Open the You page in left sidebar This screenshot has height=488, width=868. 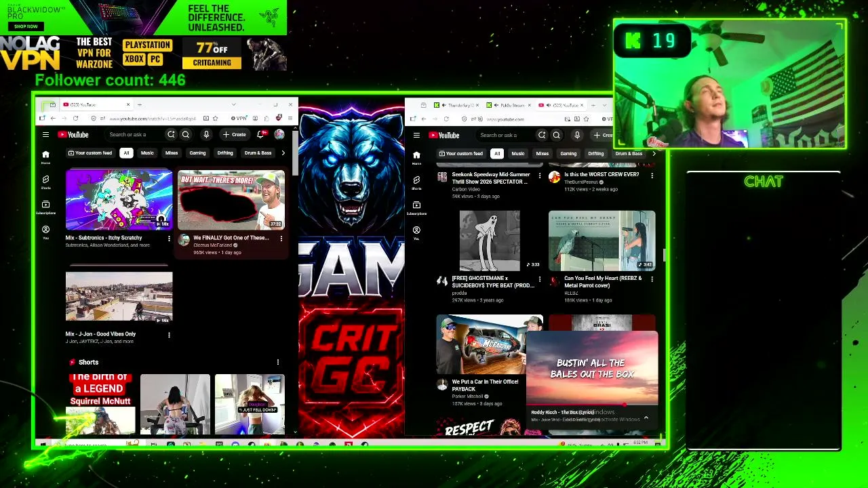coord(45,232)
